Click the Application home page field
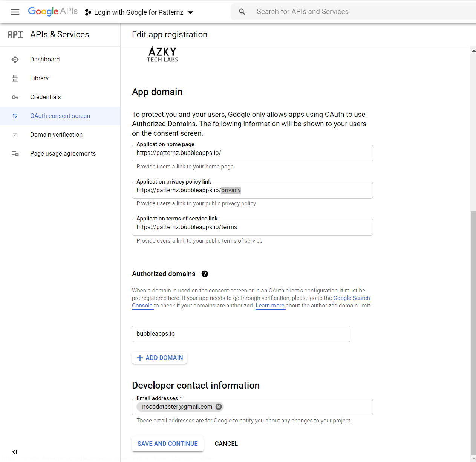The image size is (476, 462). coord(252,153)
